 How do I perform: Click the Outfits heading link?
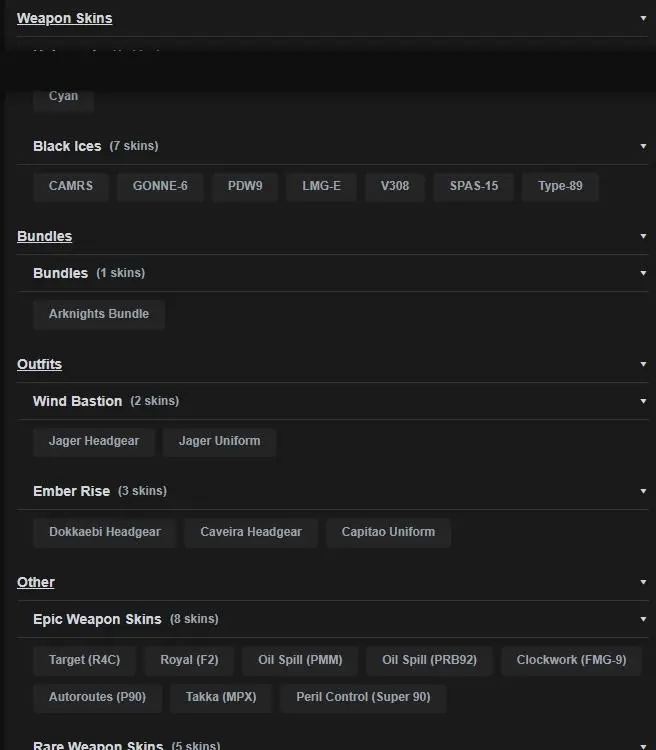[39, 364]
